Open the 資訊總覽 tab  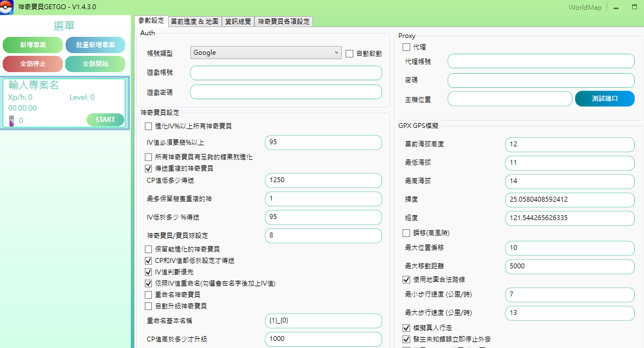238,22
